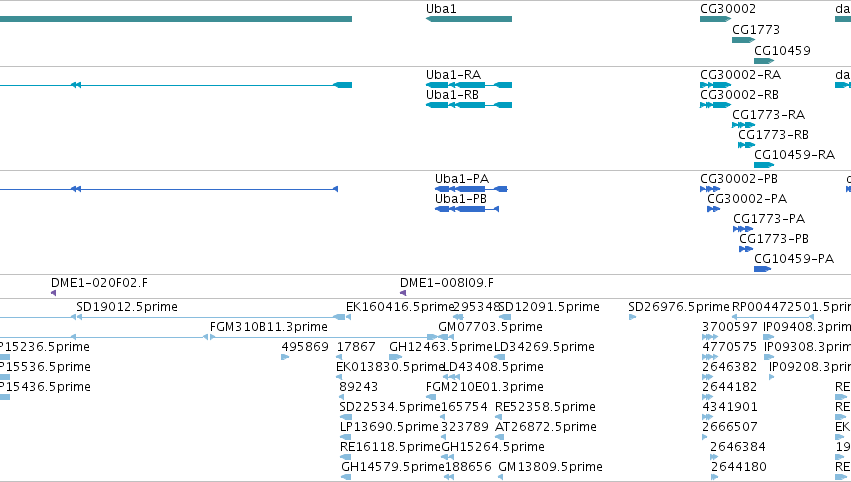Open EST SD12091.5prime
The width and height of the screenshot is (851, 482).
(x=549, y=307)
